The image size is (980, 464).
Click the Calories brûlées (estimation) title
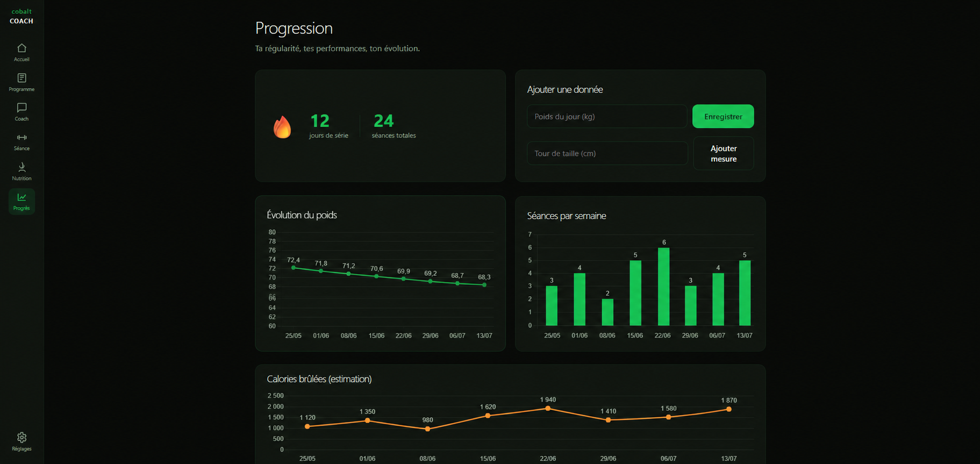click(x=319, y=379)
